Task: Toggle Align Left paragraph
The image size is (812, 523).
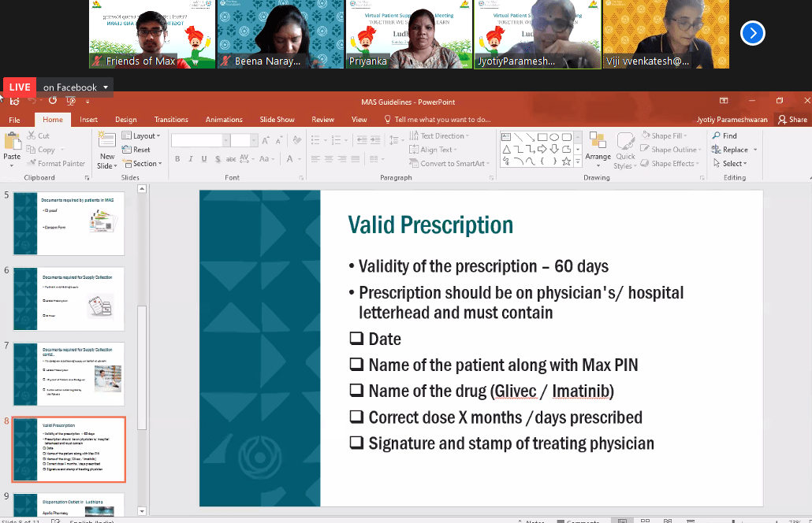Action: (x=315, y=159)
